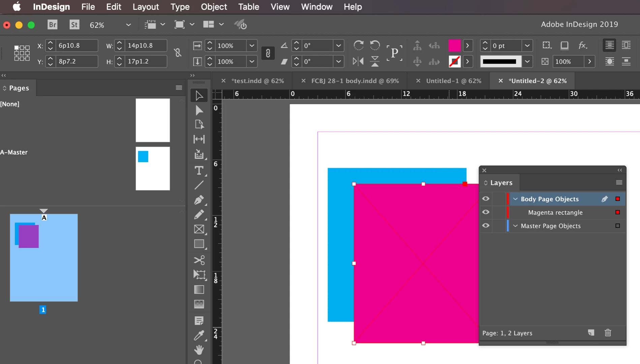Toggle the GPU performance preview icon
This screenshot has width=640, height=364.
tap(241, 25)
